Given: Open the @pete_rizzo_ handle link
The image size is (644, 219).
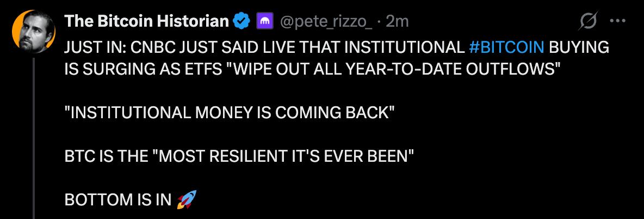Looking at the screenshot, I should (x=325, y=22).
